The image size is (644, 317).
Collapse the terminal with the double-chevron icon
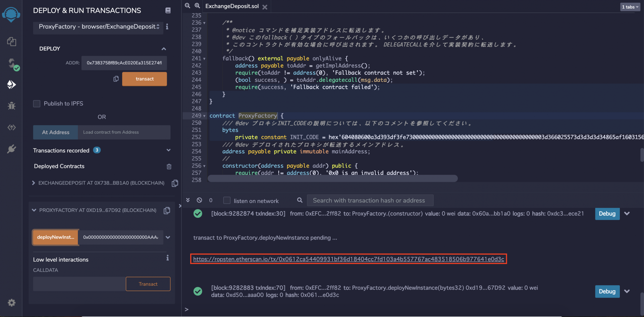pos(188,200)
